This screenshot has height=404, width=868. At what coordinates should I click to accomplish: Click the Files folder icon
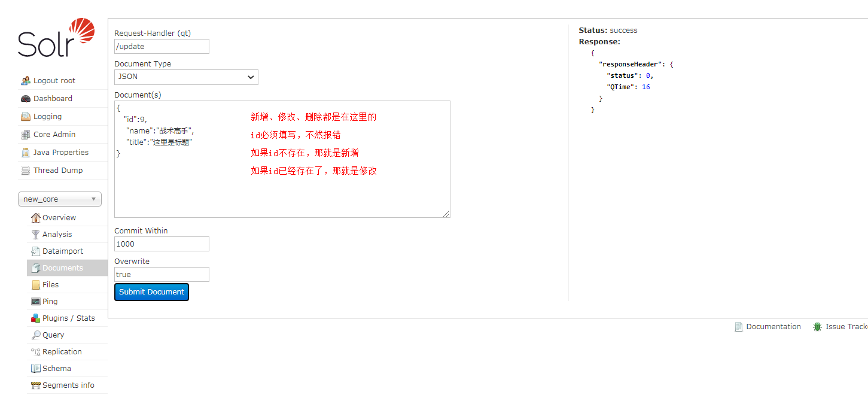(x=36, y=285)
